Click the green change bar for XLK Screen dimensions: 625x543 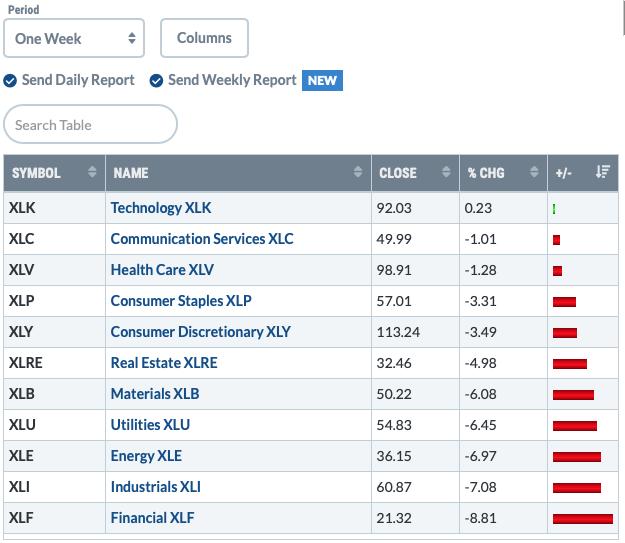554,209
